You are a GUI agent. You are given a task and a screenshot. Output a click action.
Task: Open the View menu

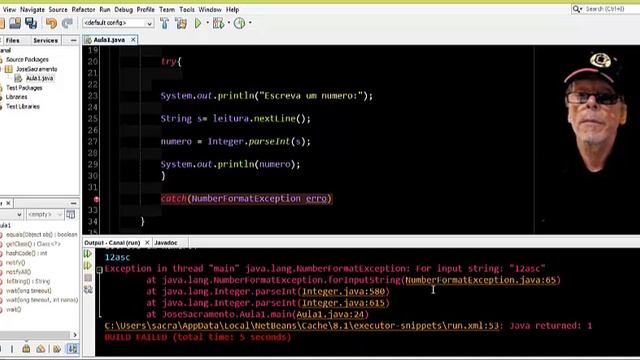coord(9,9)
